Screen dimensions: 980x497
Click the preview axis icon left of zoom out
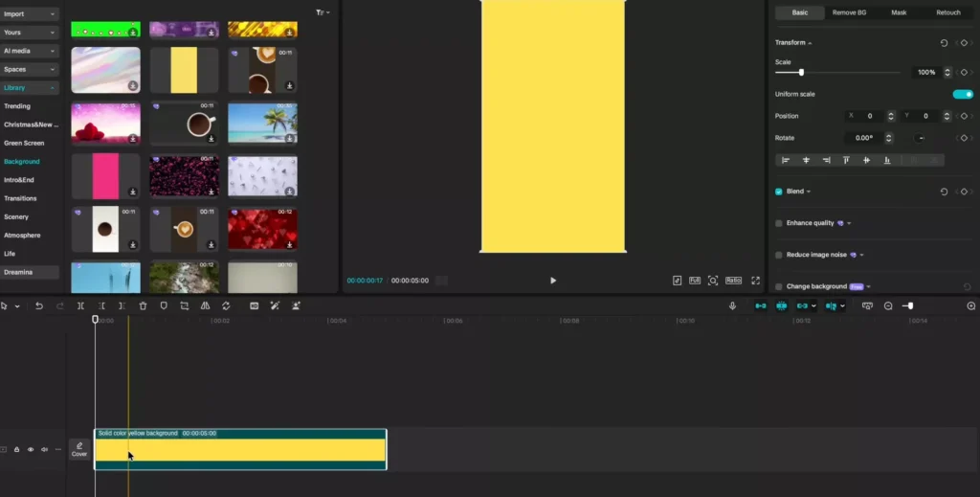click(x=867, y=305)
